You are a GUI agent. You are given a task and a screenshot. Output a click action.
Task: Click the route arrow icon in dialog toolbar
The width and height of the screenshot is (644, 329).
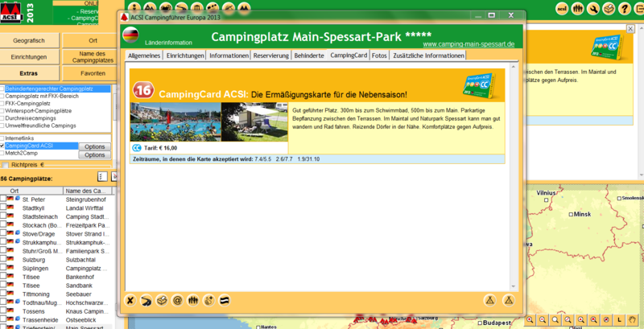[147, 300]
